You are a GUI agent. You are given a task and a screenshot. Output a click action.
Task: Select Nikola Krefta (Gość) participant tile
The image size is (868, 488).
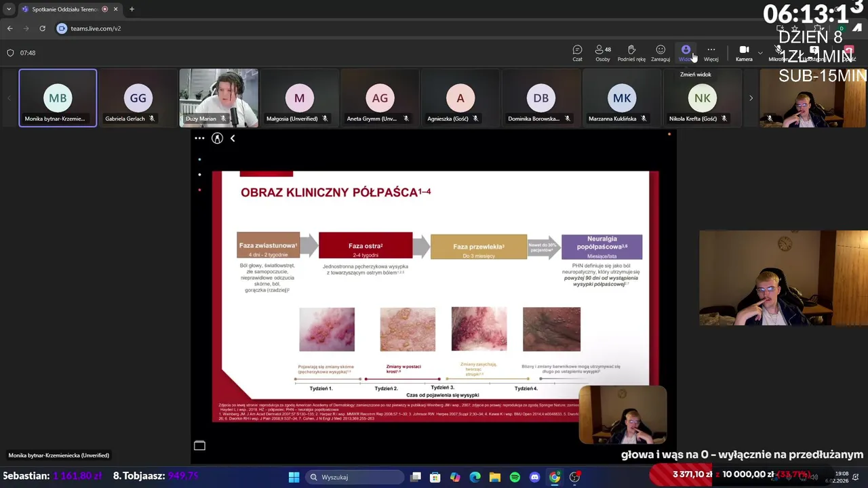click(702, 98)
